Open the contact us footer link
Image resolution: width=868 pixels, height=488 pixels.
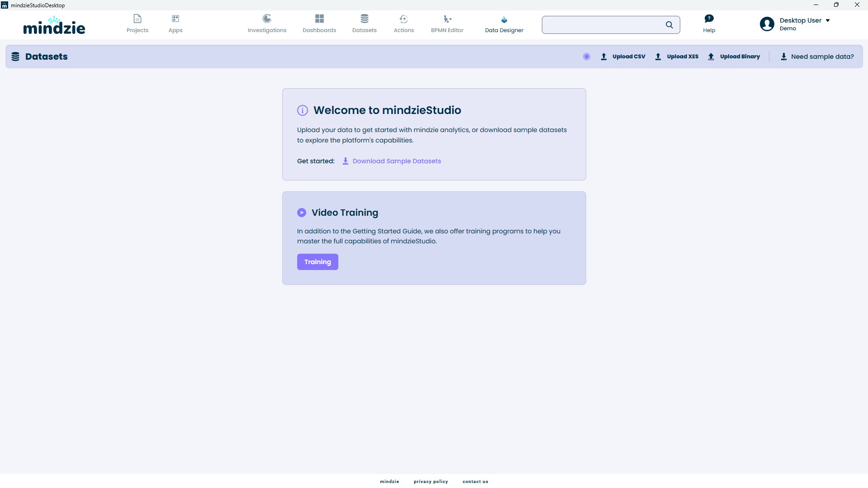pos(475,482)
